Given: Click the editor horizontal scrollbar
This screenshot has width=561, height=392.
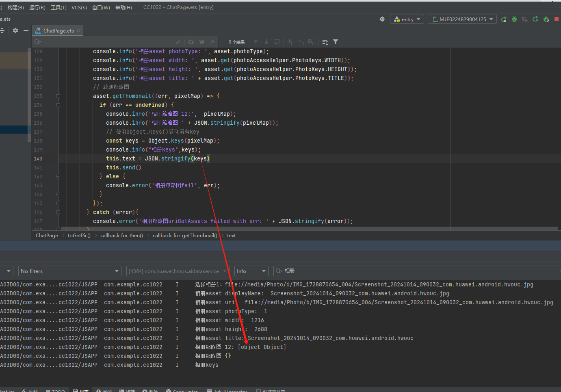Looking at the screenshot, I should point(309,229).
